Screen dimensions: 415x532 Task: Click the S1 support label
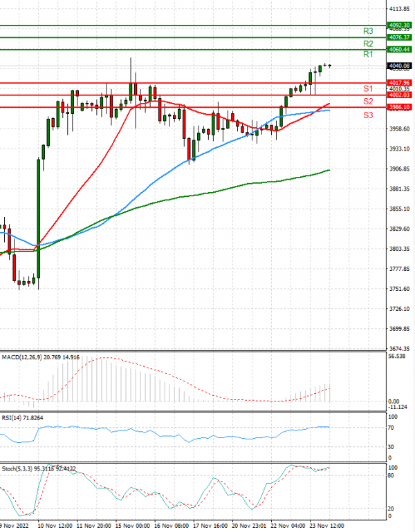(x=368, y=89)
